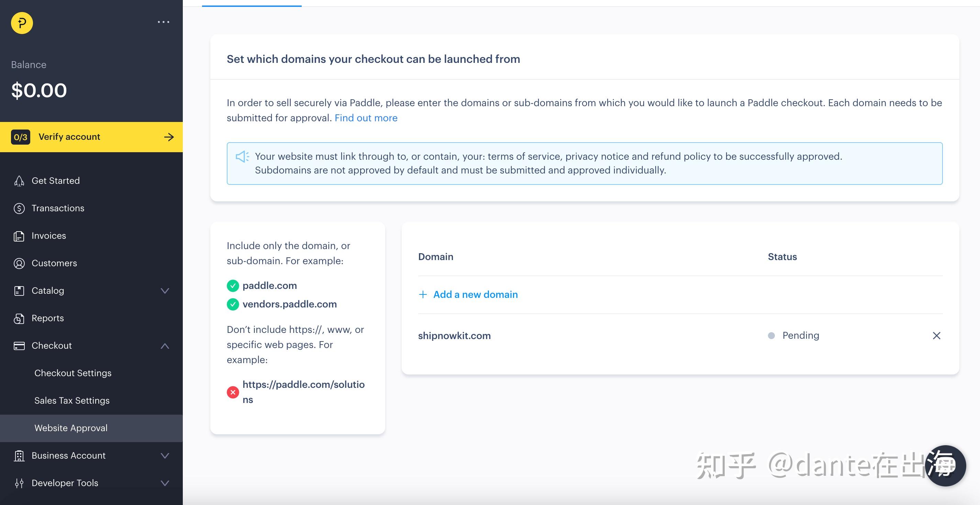Click the Customers person icon

point(19,263)
